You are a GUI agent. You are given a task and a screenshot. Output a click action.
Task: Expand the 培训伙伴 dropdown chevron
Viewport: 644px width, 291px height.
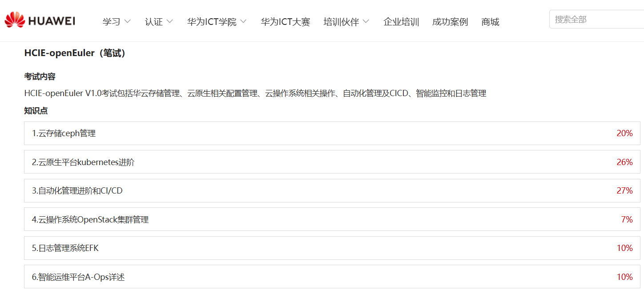tap(366, 21)
